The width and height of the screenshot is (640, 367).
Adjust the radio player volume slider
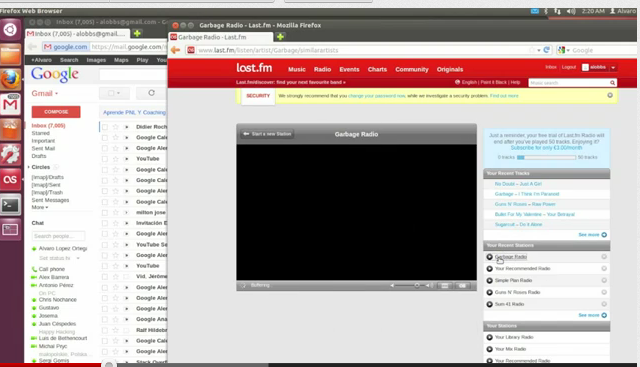click(412, 285)
